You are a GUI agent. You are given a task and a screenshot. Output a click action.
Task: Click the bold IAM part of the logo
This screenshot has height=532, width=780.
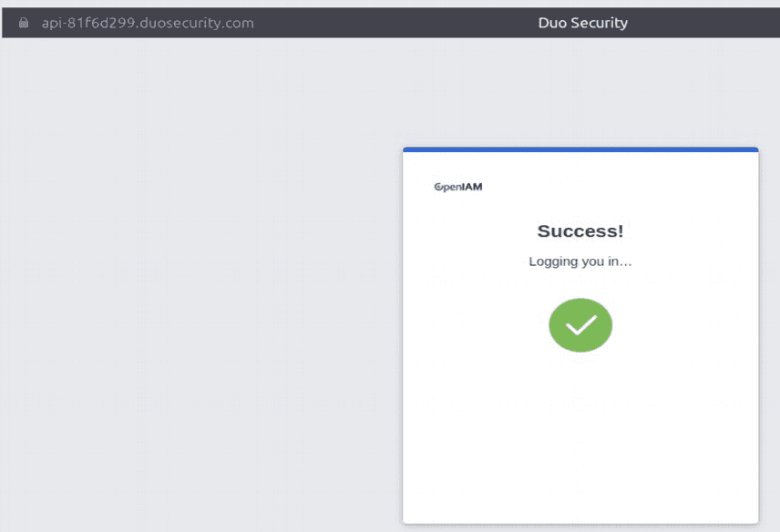click(472, 188)
